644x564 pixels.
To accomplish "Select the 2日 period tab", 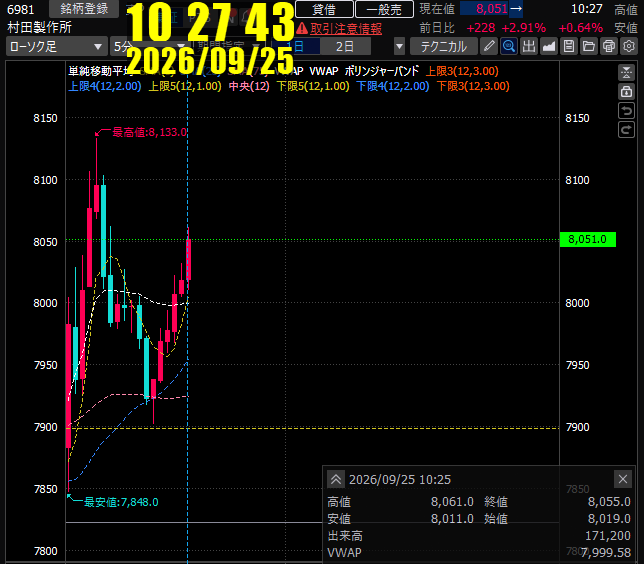I will 345,46.
